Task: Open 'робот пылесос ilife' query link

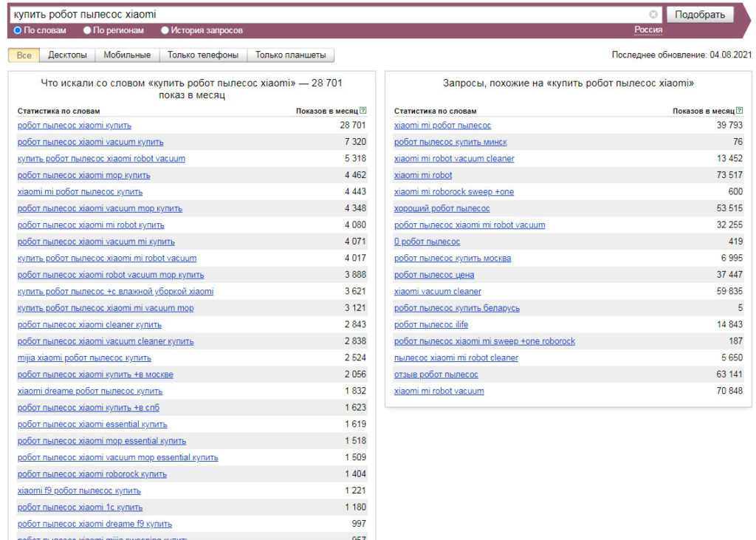Action: coord(432,324)
